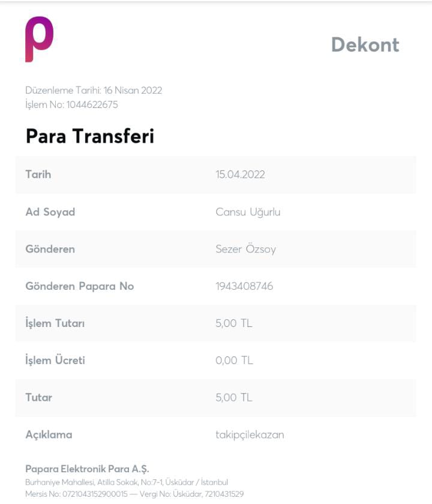Image resolution: width=432 pixels, height=504 pixels.
Task: Click the Para Transferi title
Action: click(x=90, y=136)
